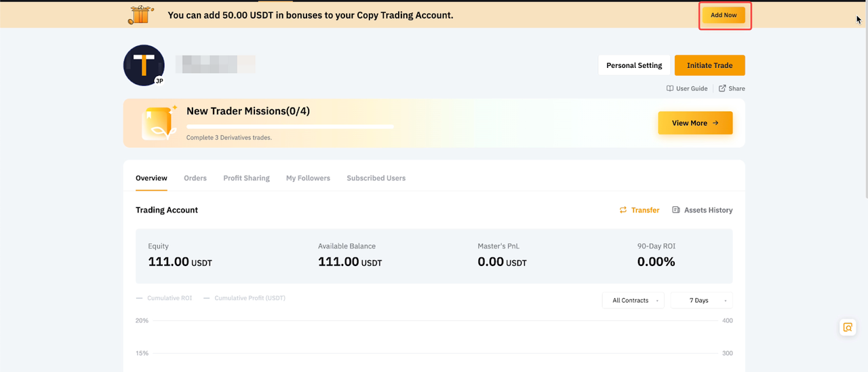This screenshot has width=868, height=372.
Task: Open Personal Setting
Action: tap(634, 65)
